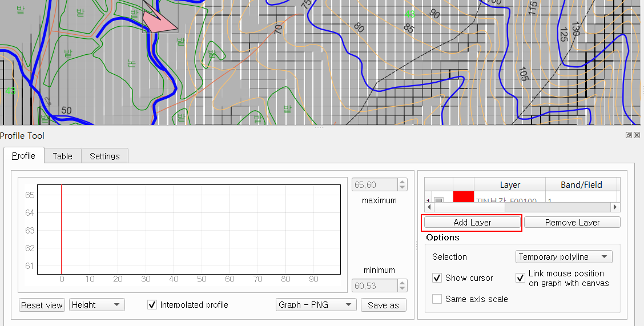Click the layer table scroll right arrow
Image resolution: width=644 pixels, height=326 pixels.
pyautogui.click(x=615, y=207)
